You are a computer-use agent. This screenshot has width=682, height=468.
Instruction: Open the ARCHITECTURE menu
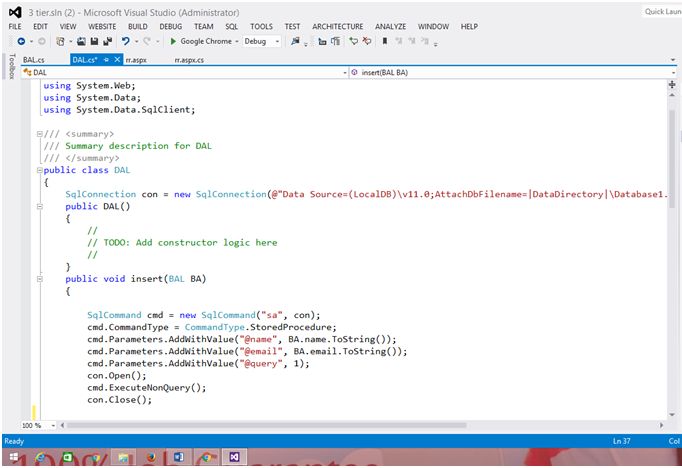tap(338, 27)
